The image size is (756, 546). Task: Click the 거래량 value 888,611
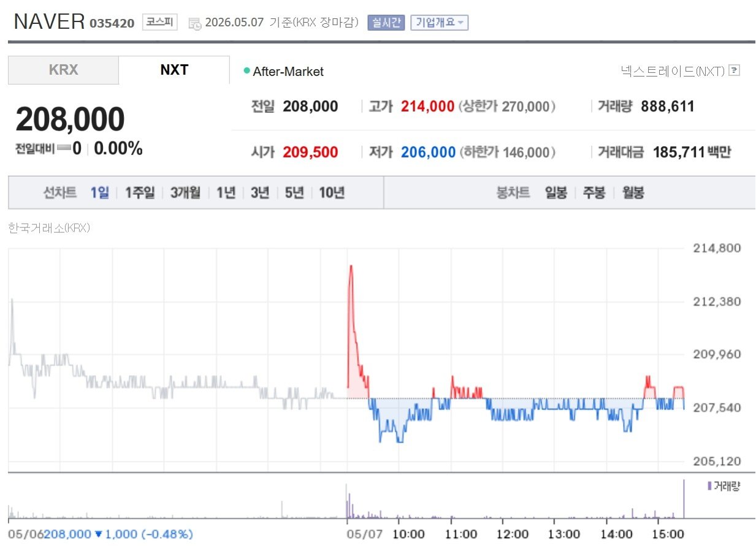668,107
